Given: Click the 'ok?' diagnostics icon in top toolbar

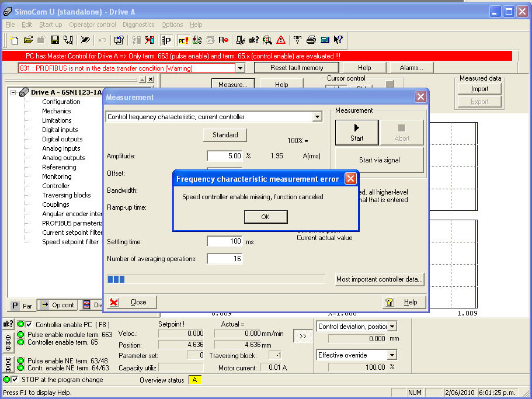Looking at the screenshot, I should [x=254, y=40].
